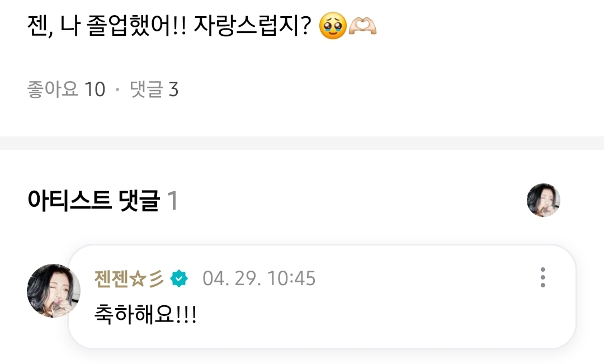Click the heart hands emoji in the post
Screen dimensions: 604x364
click(362, 26)
